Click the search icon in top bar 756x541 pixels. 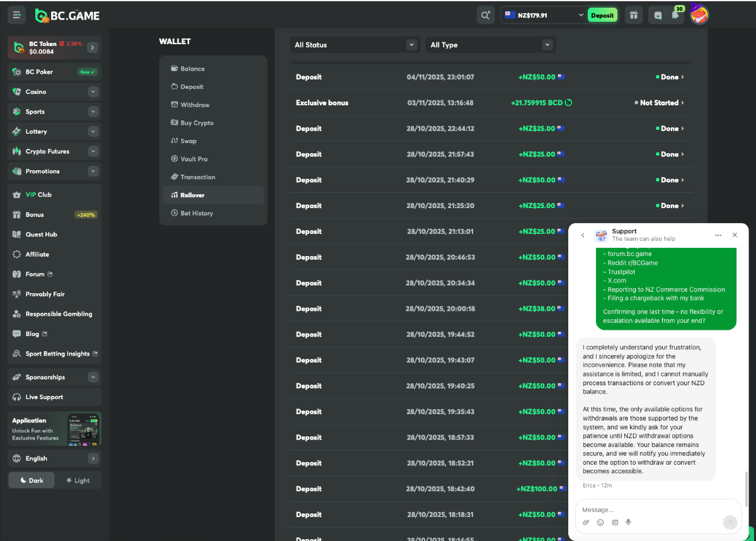tap(485, 15)
